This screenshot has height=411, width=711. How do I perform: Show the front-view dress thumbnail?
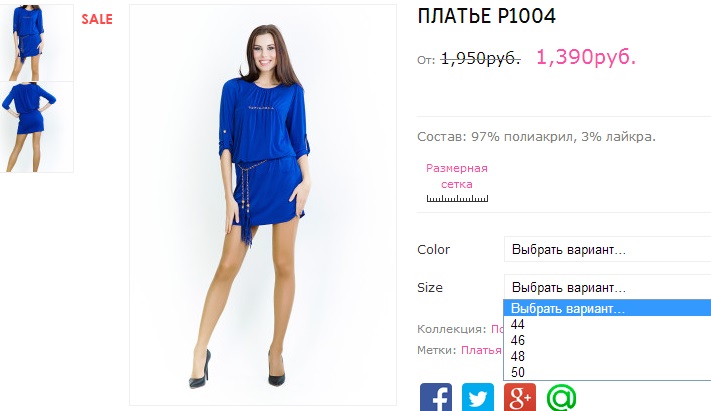coord(37,43)
